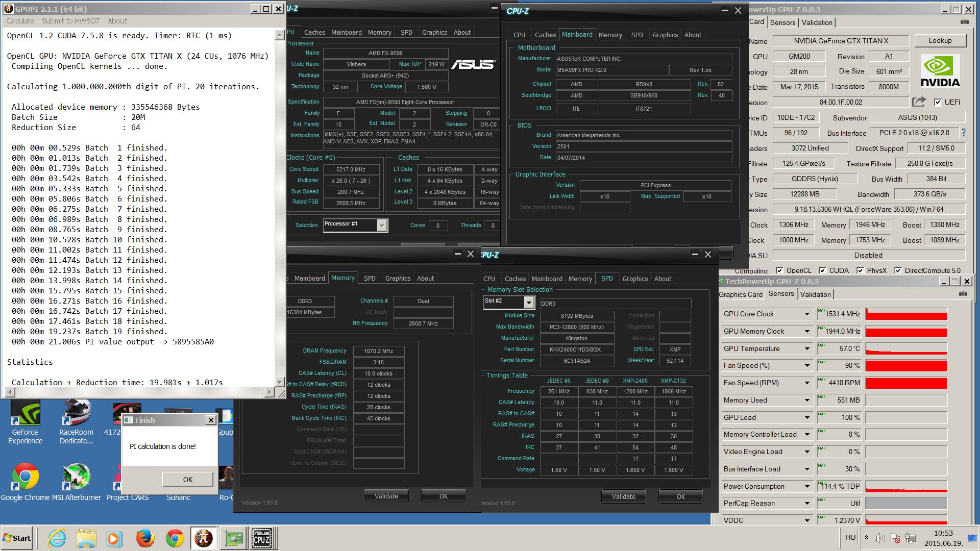Switch to GPU-Z taskbar item
The height and width of the screenshot is (551, 980).
[233, 538]
